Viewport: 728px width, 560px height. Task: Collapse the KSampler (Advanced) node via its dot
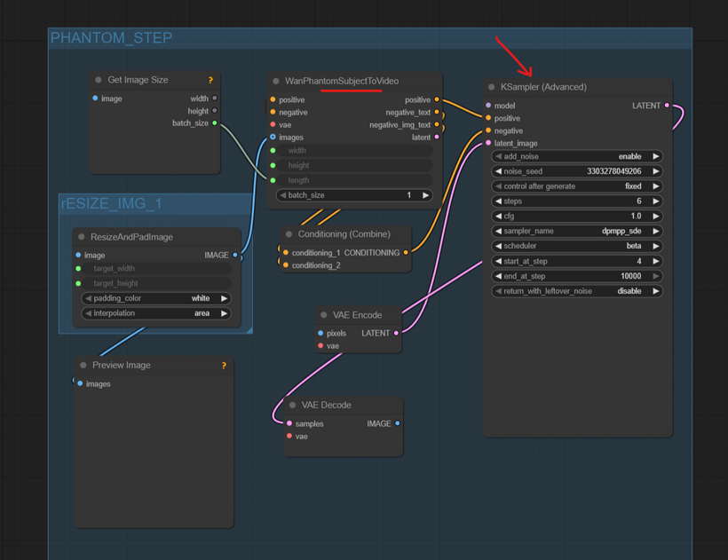coord(491,87)
